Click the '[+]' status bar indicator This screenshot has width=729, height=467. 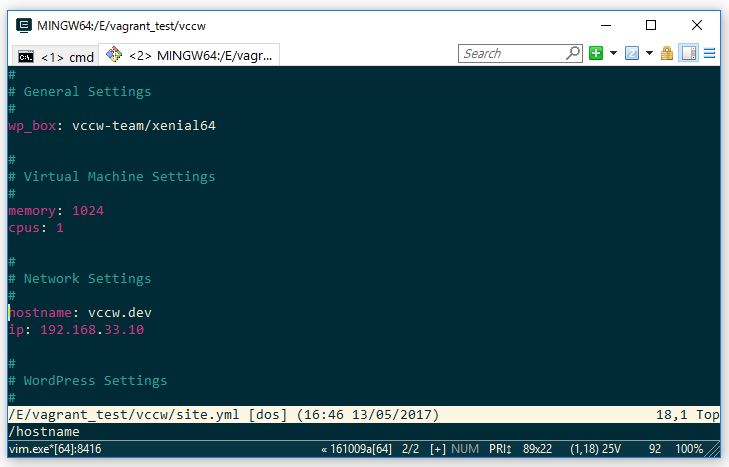pyautogui.click(x=438, y=449)
